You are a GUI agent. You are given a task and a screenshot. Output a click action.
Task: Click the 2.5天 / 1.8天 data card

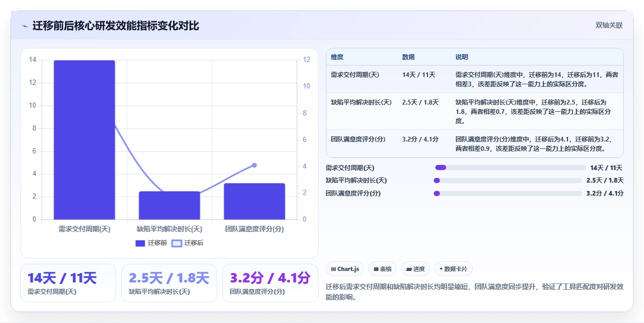169,283
